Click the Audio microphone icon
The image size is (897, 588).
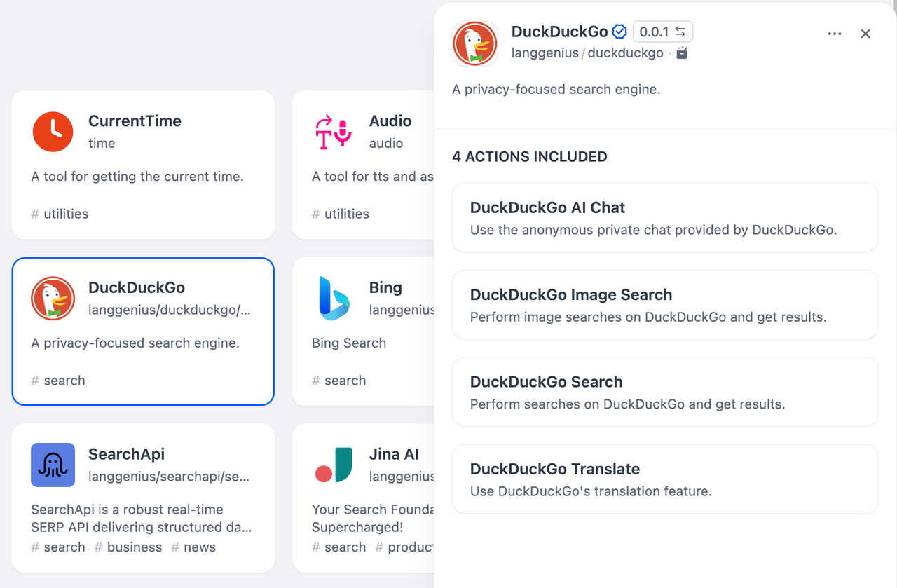[333, 132]
